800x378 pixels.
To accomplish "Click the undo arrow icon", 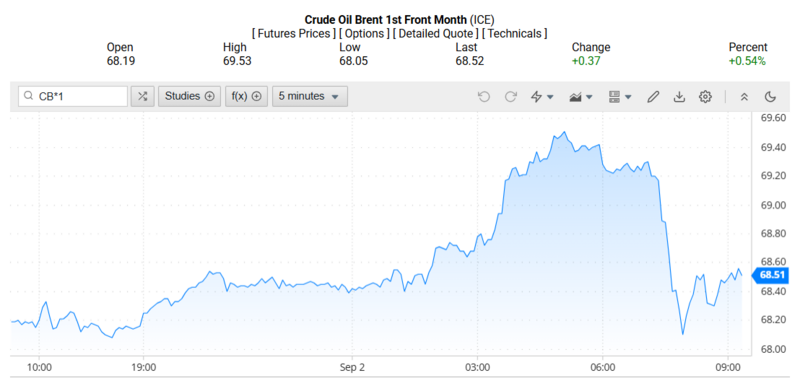I will pos(484,96).
